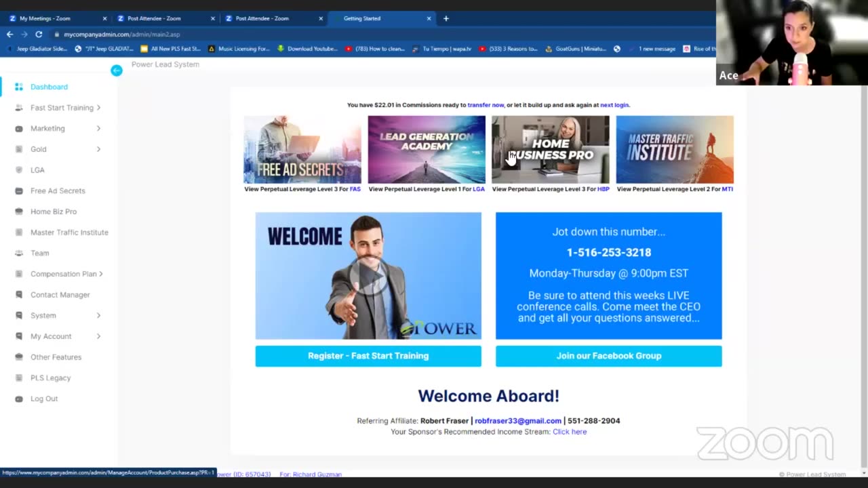Viewport: 868px width, 488px height.
Task: Click the next login link
Action: (614, 105)
